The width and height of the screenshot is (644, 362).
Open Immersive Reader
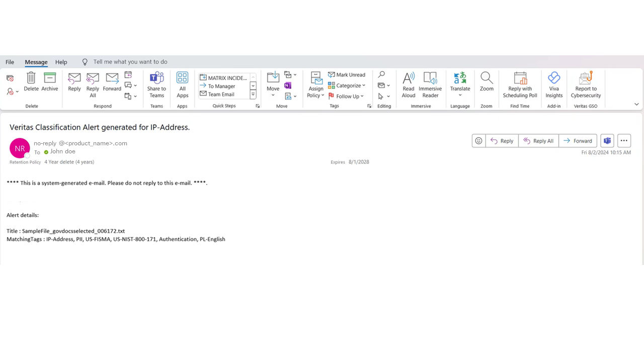pyautogui.click(x=430, y=85)
